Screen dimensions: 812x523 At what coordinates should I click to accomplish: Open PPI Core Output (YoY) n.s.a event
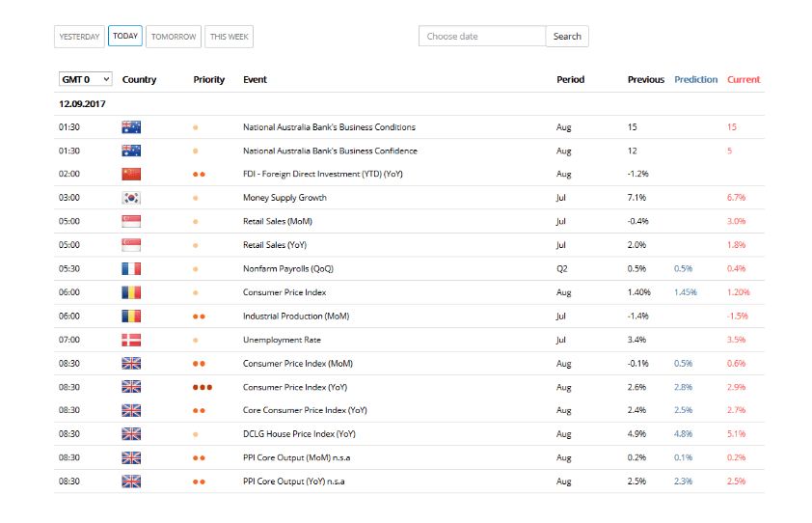293,482
